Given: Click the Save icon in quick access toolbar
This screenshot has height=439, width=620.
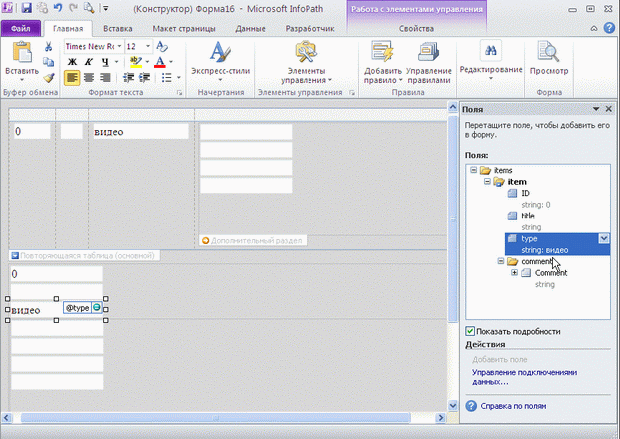Looking at the screenshot, I should (x=25, y=8).
